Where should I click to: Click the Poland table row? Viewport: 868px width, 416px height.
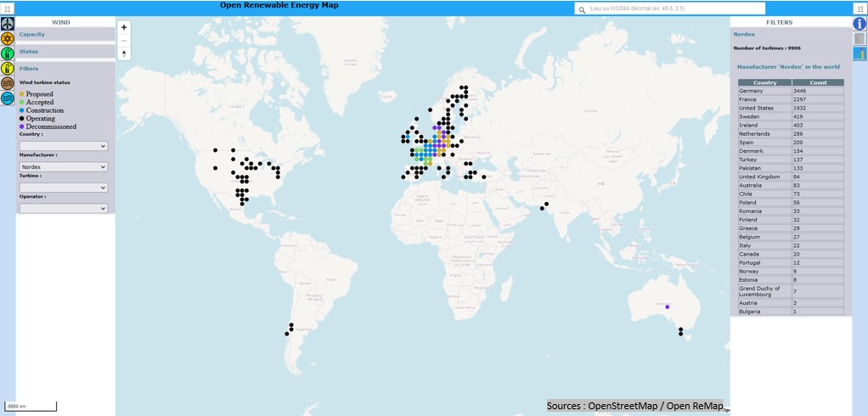791,202
